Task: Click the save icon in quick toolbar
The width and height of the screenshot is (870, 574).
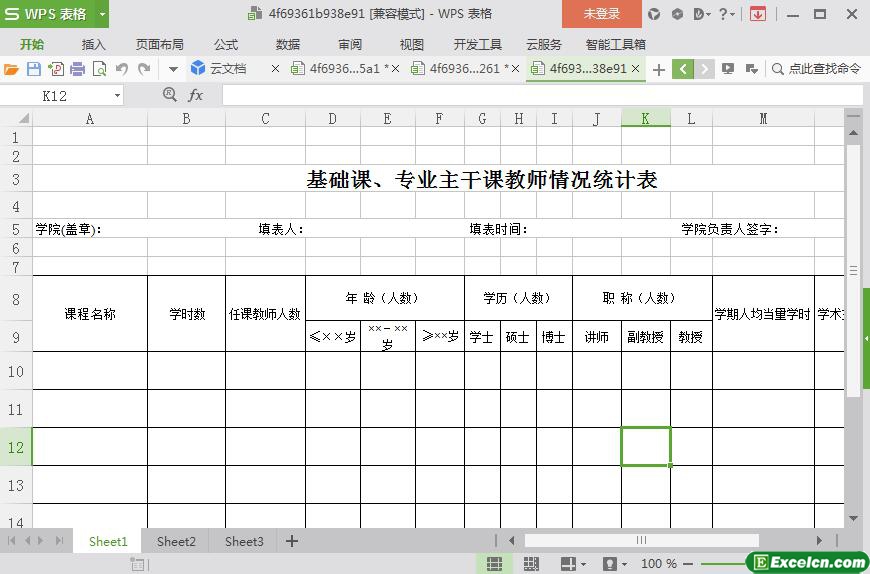Action: click(x=33, y=69)
